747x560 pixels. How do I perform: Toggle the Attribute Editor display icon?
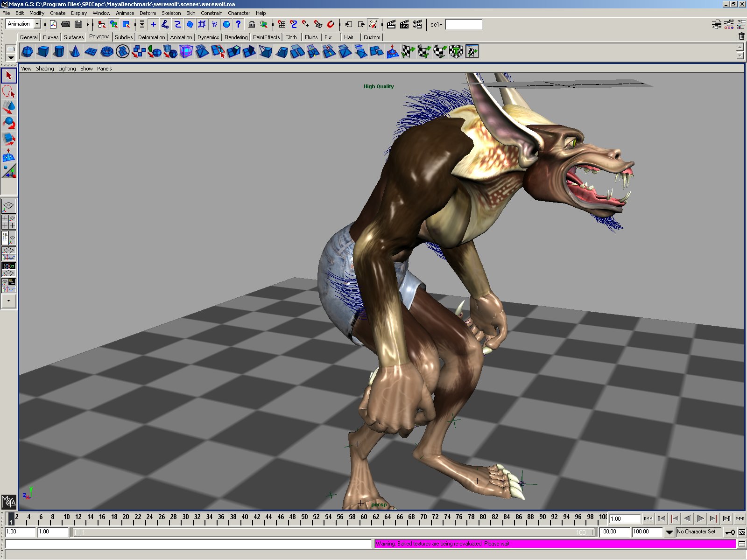pos(717,24)
